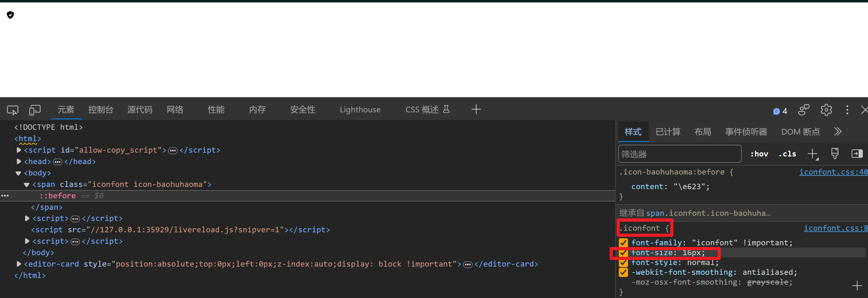Expand the head element node

coord(19,162)
